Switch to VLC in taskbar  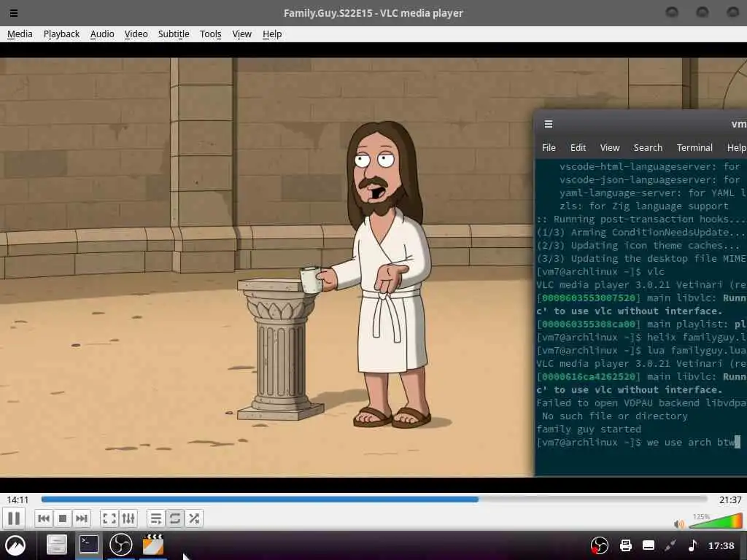(153, 545)
